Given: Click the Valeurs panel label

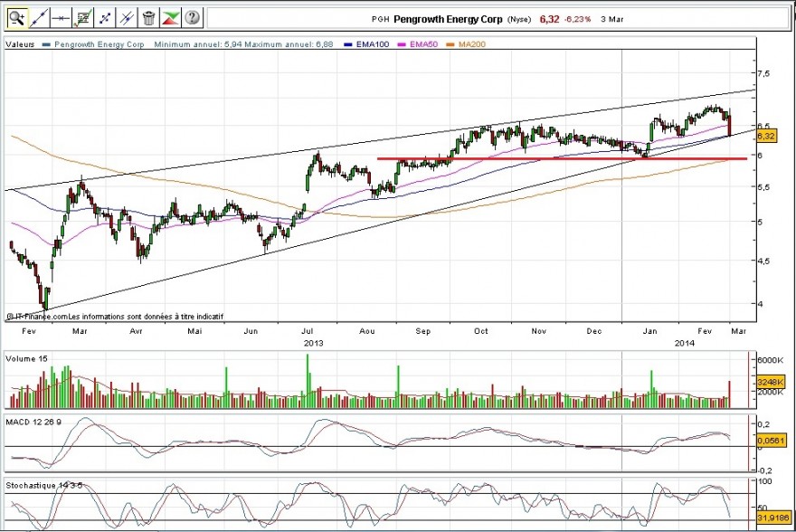Looking at the screenshot, I should pos(20,44).
